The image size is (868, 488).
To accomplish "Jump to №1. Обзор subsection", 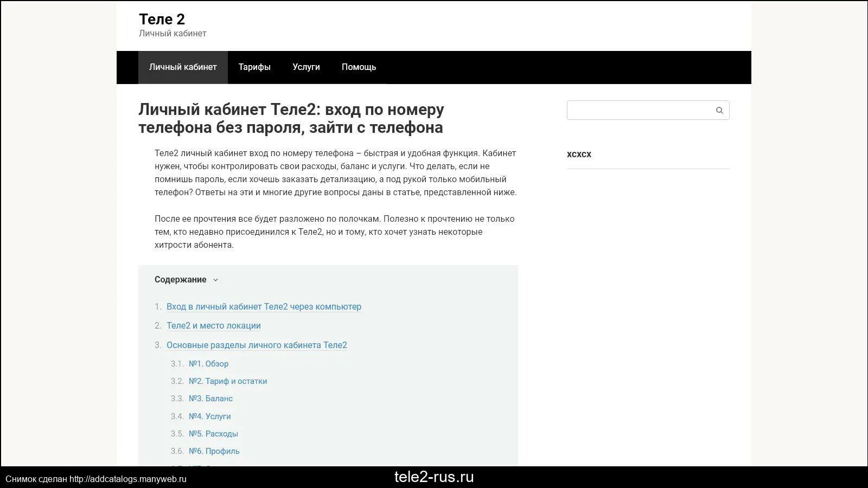I will coord(208,364).
